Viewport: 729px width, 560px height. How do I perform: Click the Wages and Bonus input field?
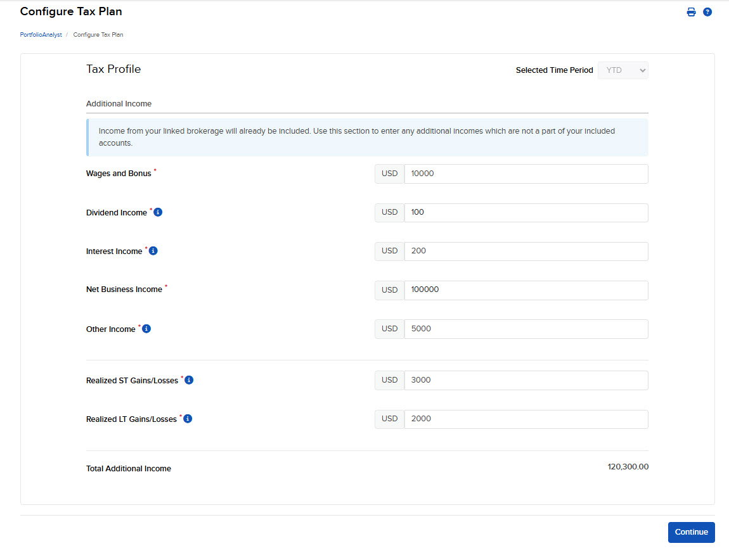pos(526,174)
